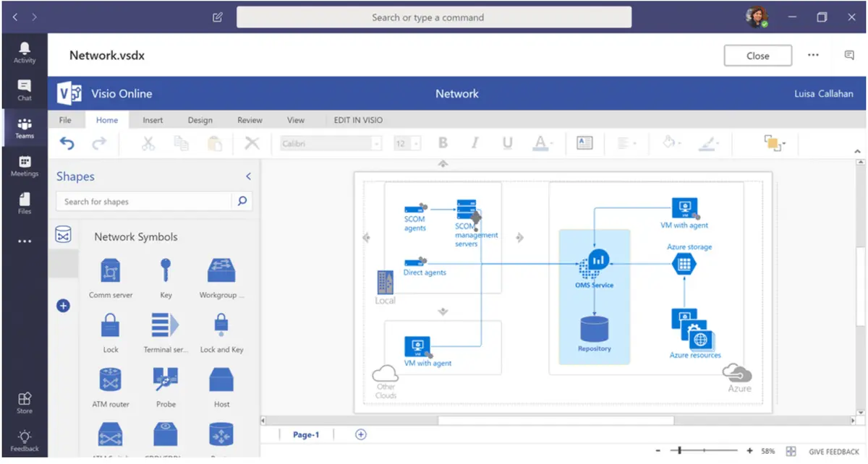
Task: Open more apps ellipsis in sidebar
Action: click(25, 241)
